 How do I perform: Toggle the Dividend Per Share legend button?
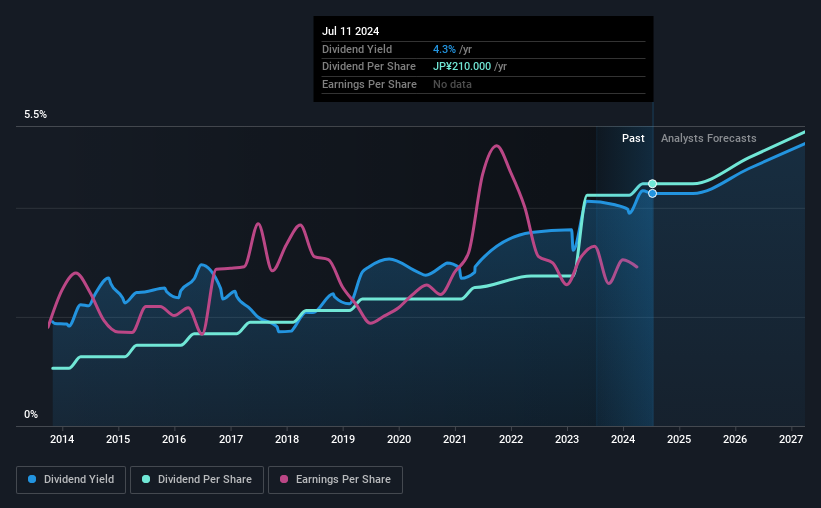point(197,479)
